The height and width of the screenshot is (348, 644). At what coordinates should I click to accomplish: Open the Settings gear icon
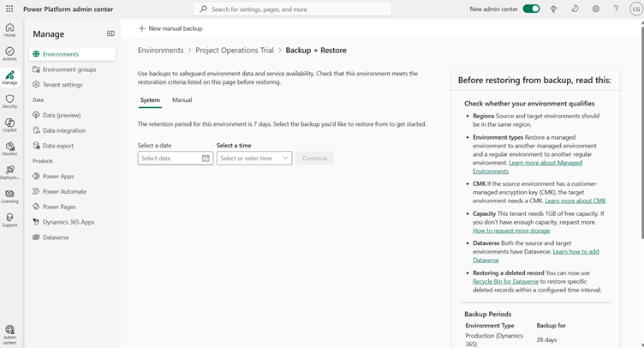(595, 9)
